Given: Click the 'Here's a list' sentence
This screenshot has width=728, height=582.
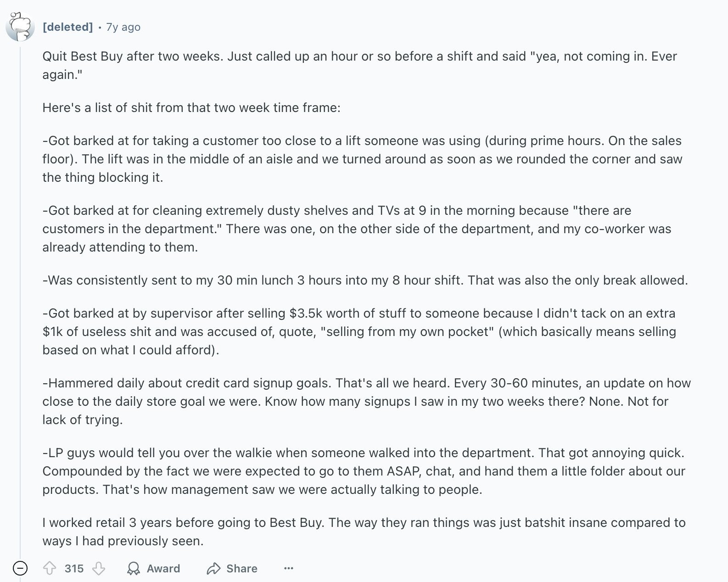Looking at the screenshot, I should (191, 107).
